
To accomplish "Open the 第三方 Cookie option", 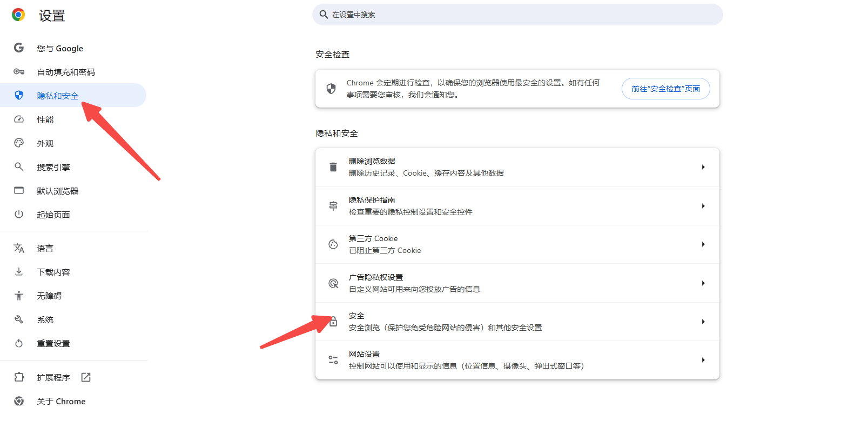I will [517, 244].
